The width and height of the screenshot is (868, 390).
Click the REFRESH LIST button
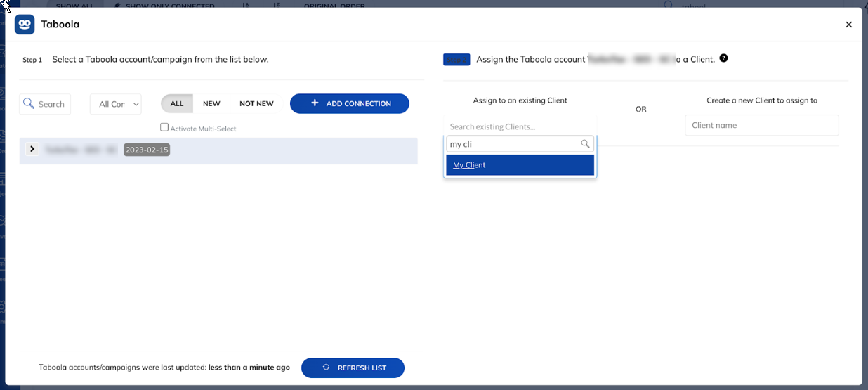pos(353,368)
